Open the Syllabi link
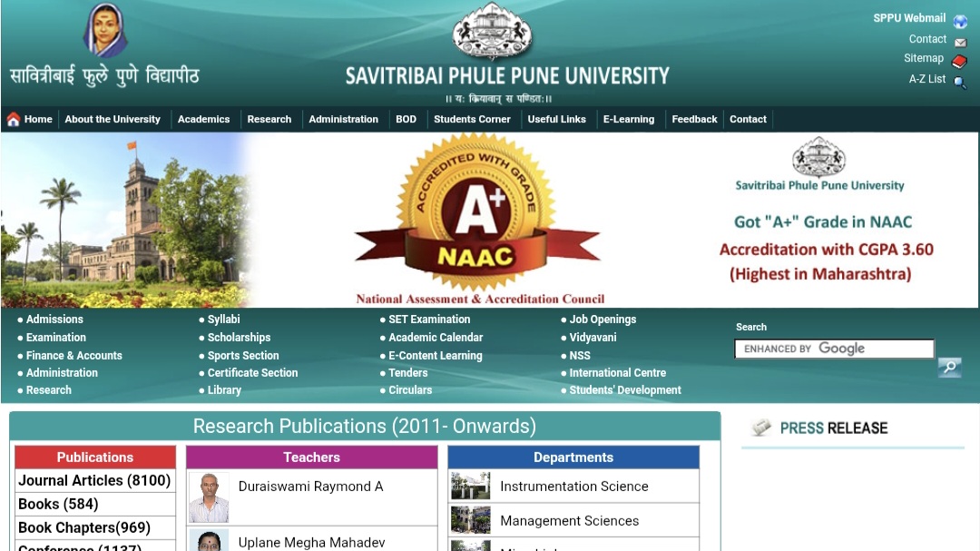The width and height of the screenshot is (980, 551). tap(224, 319)
